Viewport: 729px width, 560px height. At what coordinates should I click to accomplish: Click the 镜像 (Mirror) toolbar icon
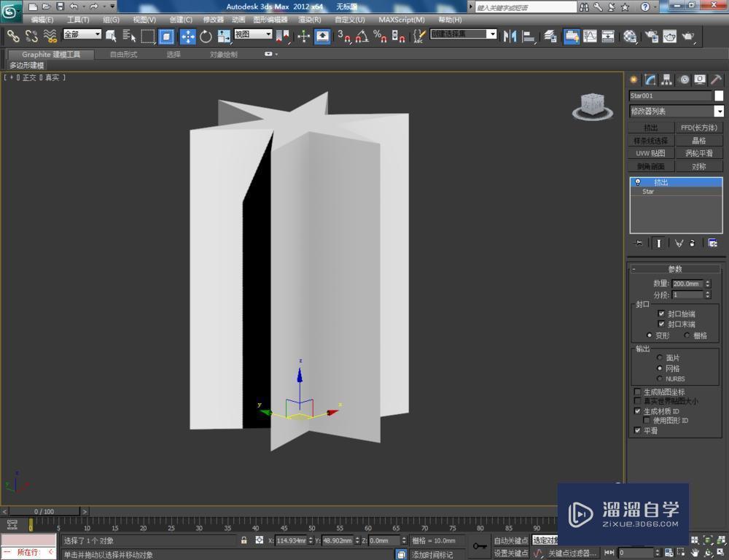click(510, 36)
